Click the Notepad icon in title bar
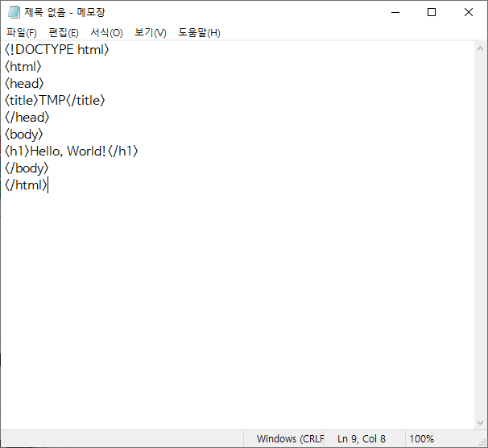488x448 pixels. click(x=14, y=12)
